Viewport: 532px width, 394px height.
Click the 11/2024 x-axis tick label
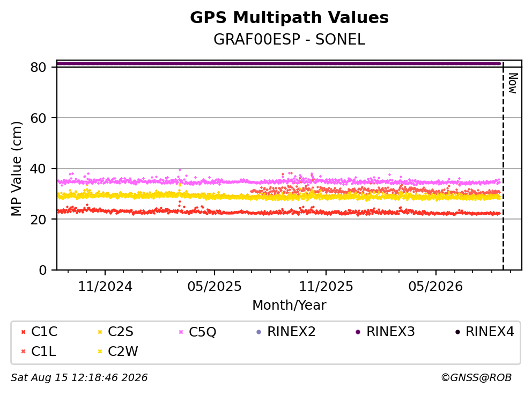105,287
